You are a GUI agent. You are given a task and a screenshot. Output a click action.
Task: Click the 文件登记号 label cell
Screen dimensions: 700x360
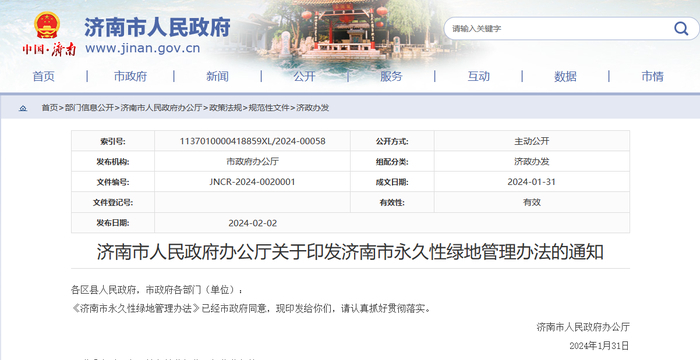click(x=113, y=203)
